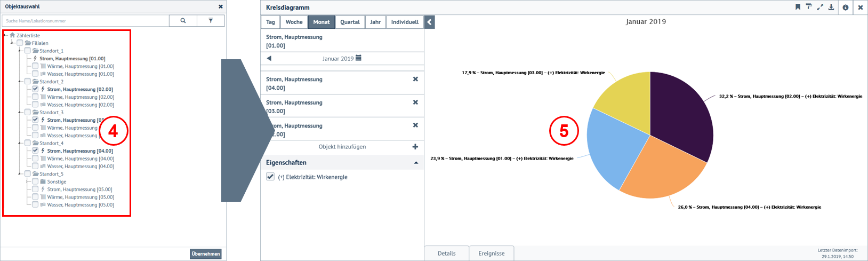Image resolution: width=868 pixels, height=261 pixels.
Task: Click the magnifier search button in Objektauswahl
Action: click(183, 21)
